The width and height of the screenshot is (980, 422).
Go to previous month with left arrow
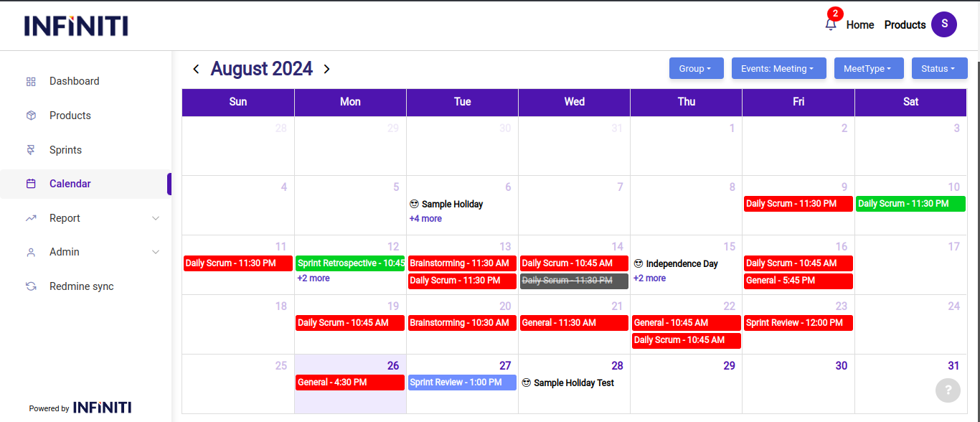point(196,69)
